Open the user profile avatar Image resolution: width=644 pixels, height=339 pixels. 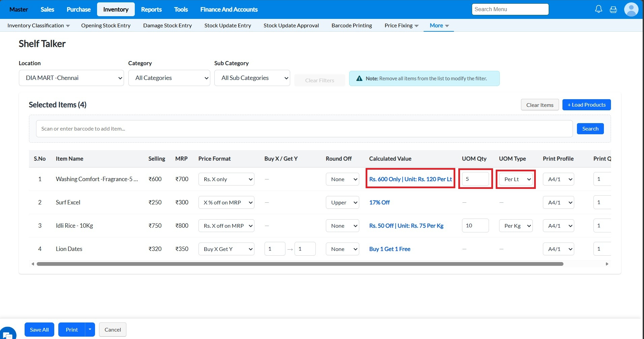tap(631, 9)
